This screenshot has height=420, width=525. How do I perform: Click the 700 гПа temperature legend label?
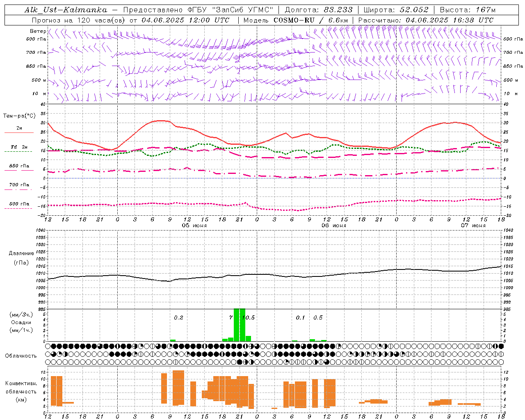click(x=19, y=185)
